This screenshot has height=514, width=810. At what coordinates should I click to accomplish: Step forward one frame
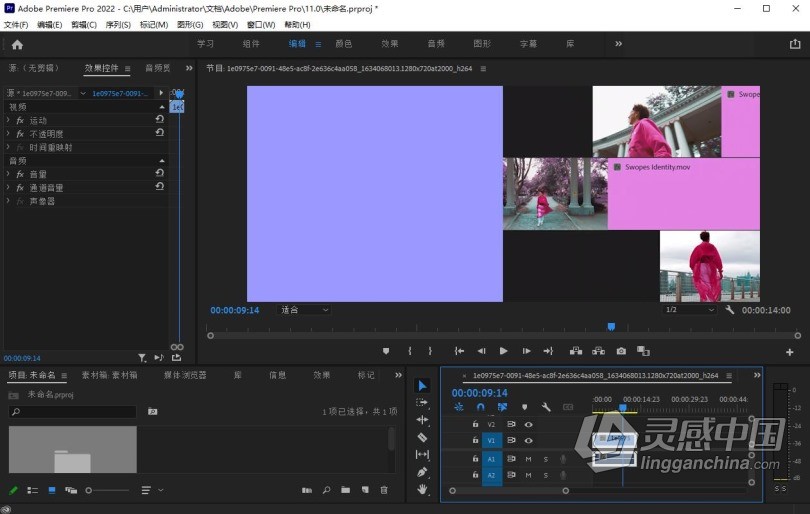click(x=526, y=351)
